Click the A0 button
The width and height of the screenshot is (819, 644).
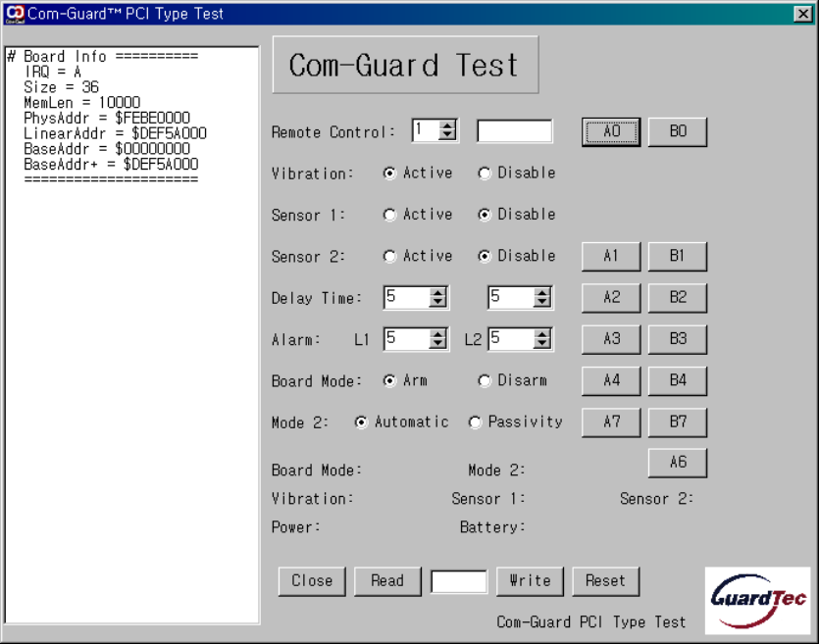(611, 131)
